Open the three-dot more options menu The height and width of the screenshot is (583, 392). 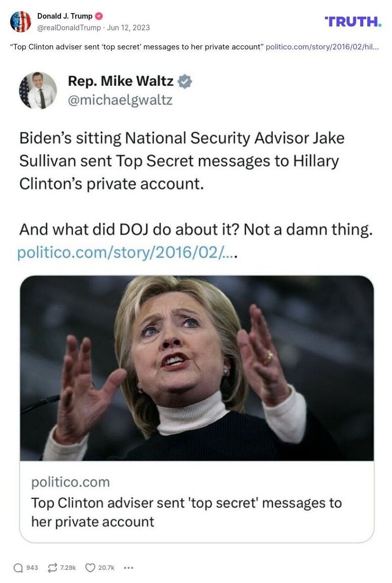pyautogui.click(x=129, y=568)
